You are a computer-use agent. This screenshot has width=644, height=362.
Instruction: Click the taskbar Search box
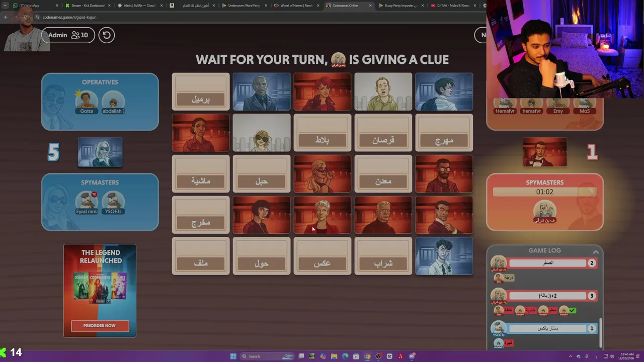tap(267, 356)
